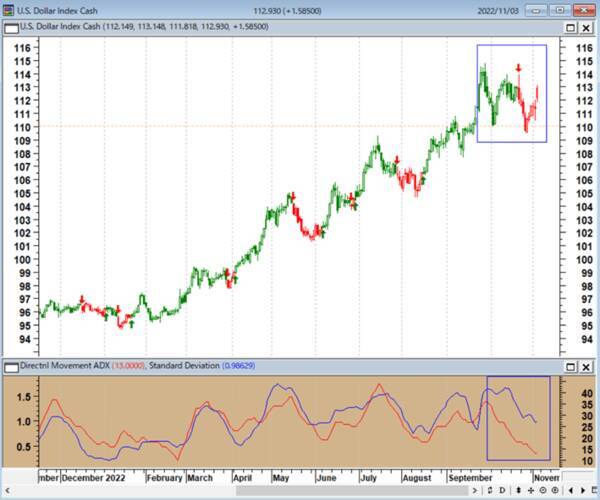Viewport: 600px width, 500px height.
Task: Open the window menu icon in main title bar
Action: tap(8, 10)
